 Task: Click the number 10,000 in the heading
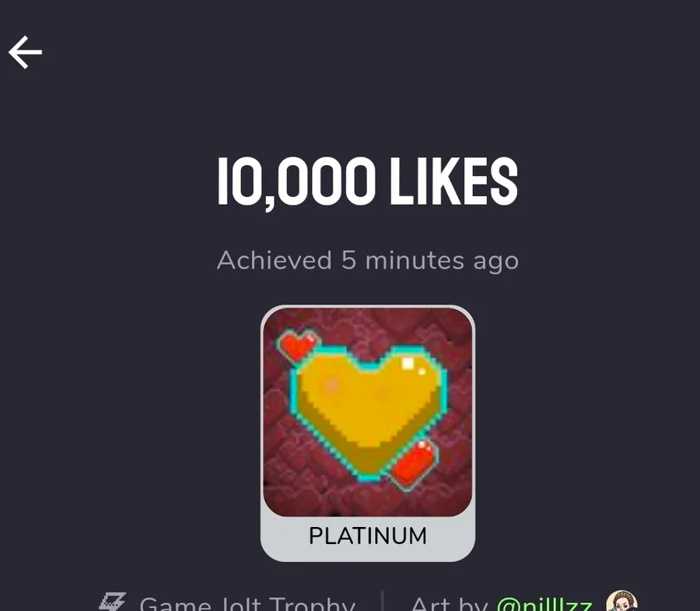pyautogui.click(x=296, y=183)
